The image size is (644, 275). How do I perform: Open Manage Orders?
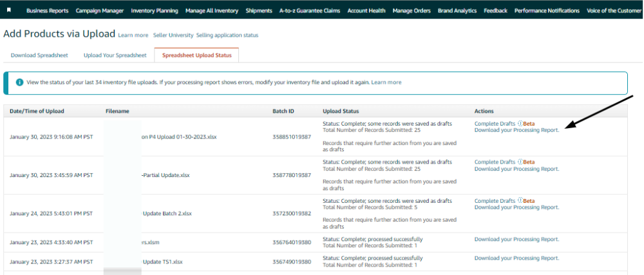click(412, 11)
